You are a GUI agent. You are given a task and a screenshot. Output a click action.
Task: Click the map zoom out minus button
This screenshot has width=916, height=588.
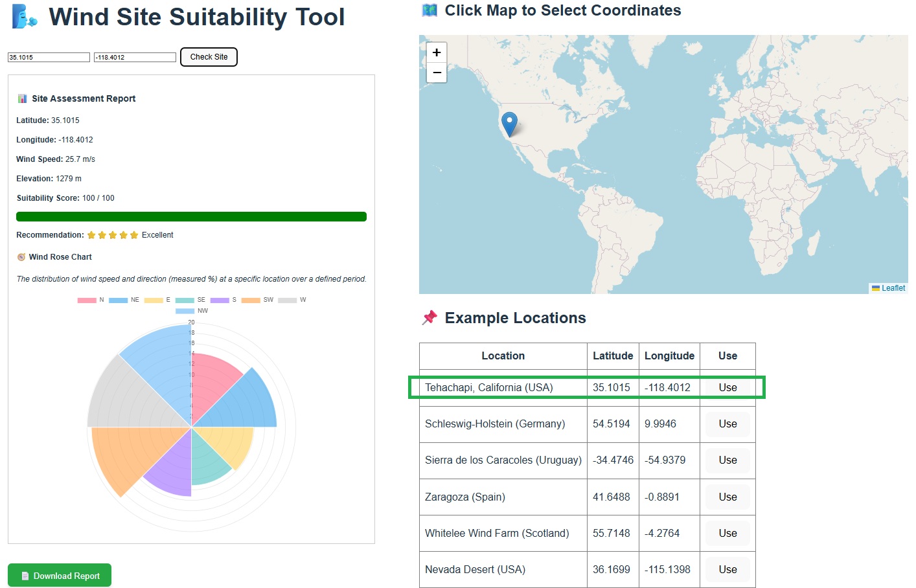point(437,73)
